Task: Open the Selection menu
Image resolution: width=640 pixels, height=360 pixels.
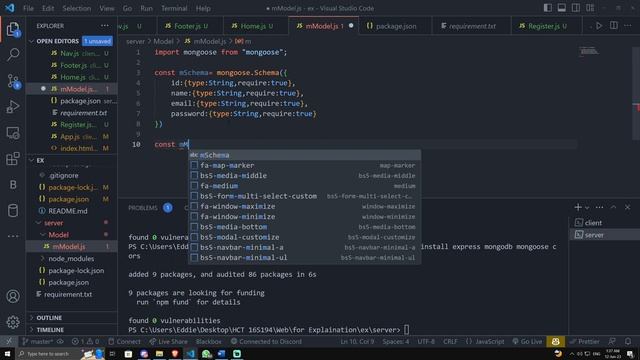Action: (77, 8)
